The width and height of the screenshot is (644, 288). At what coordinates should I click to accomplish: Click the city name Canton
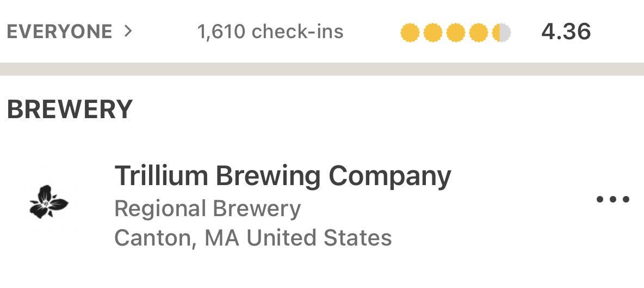(155, 238)
